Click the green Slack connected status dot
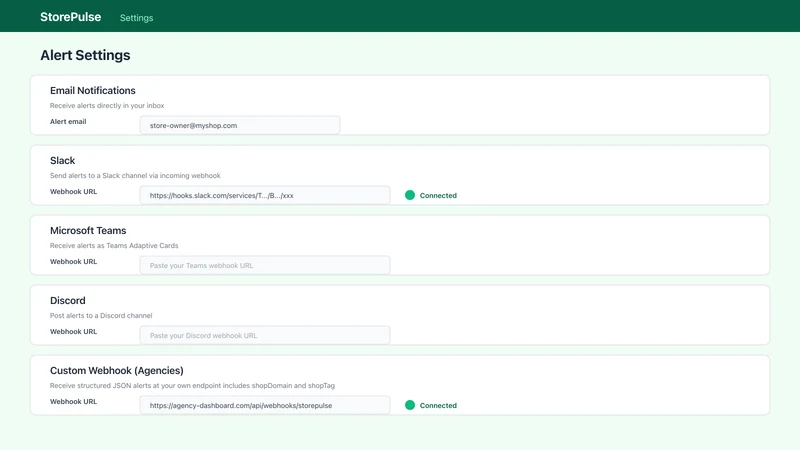 (410, 195)
